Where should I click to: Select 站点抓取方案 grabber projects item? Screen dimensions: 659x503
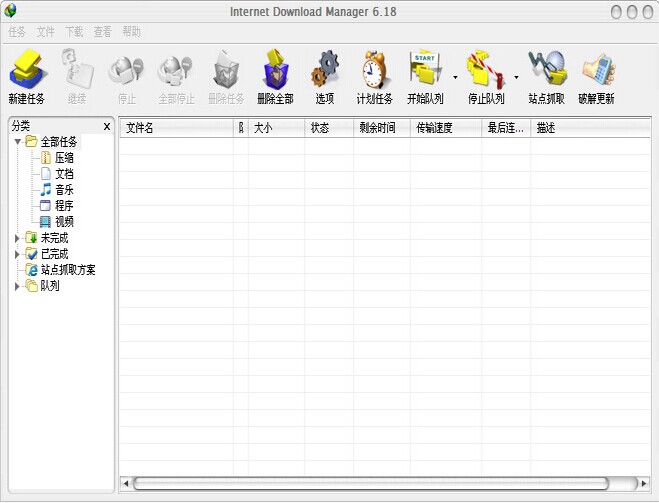click(60, 270)
